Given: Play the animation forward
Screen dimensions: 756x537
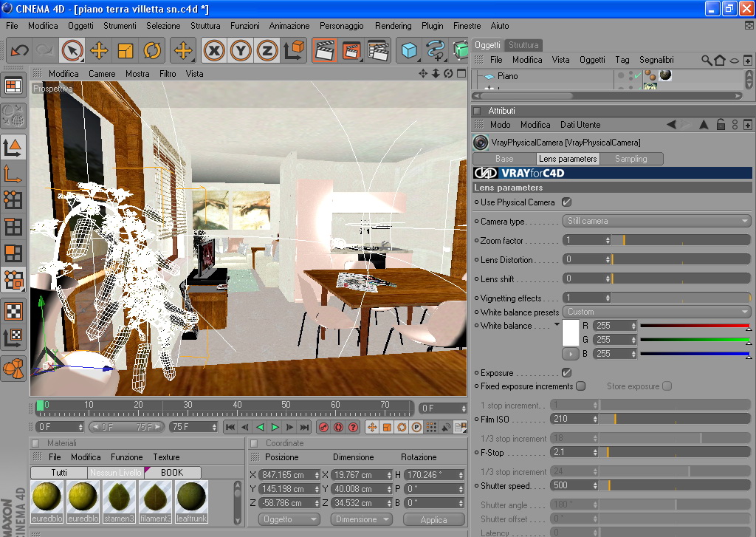Looking at the screenshot, I should coord(275,427).
